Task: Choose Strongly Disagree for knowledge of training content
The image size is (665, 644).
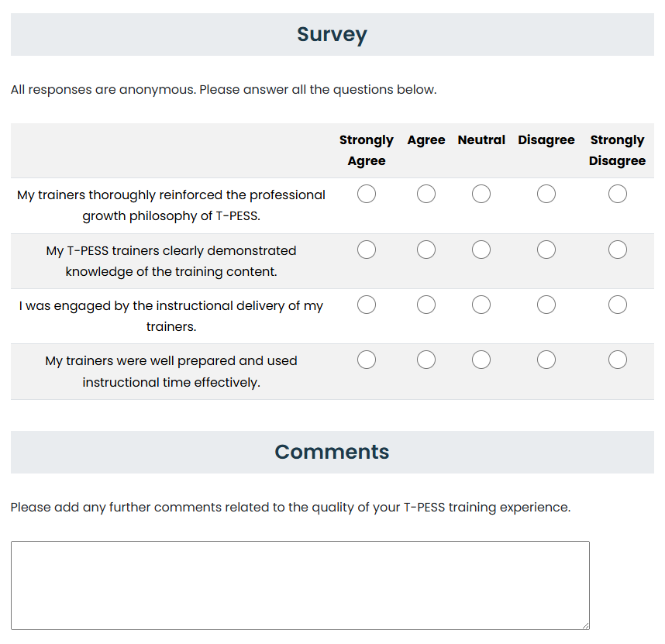Action: [618, 250]
